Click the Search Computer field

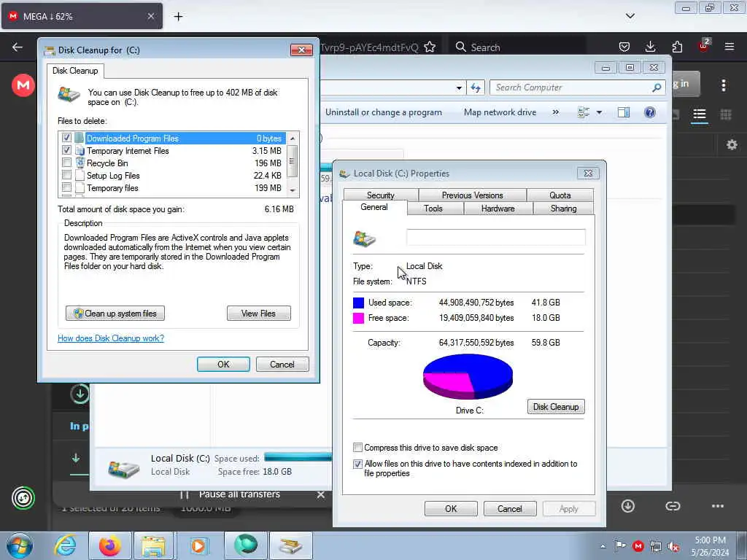(x=577, y=87)
